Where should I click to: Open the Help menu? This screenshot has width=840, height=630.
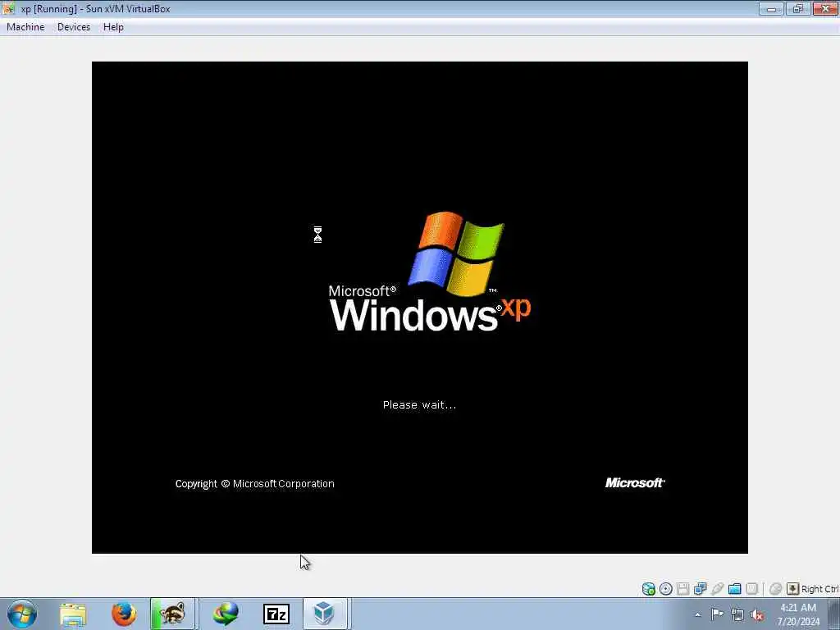pyautogui.click(x=113, y=27)
